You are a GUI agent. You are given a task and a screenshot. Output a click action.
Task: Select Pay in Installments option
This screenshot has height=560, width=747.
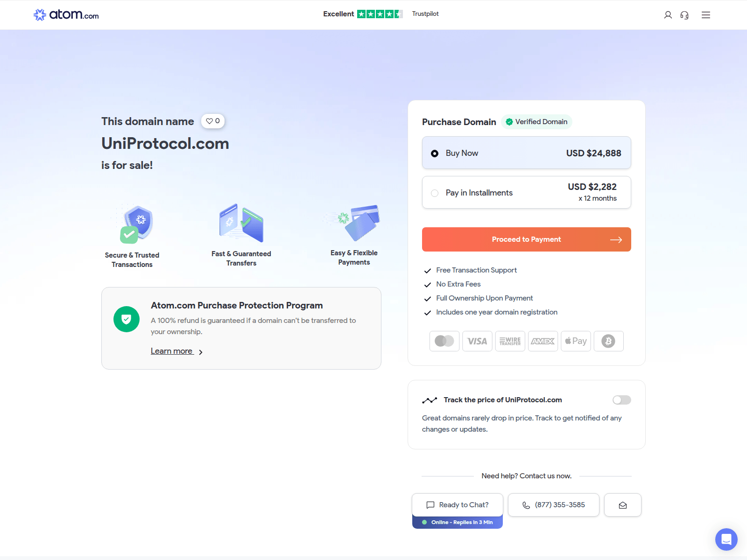[x=435, y=193]
